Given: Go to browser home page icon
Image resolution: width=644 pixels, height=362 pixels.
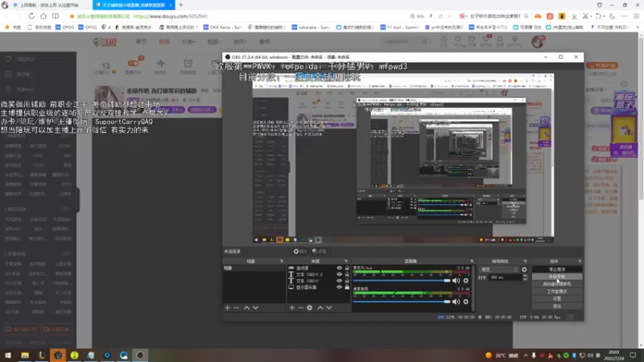Looking at the screenshot, I should (43, 16).
